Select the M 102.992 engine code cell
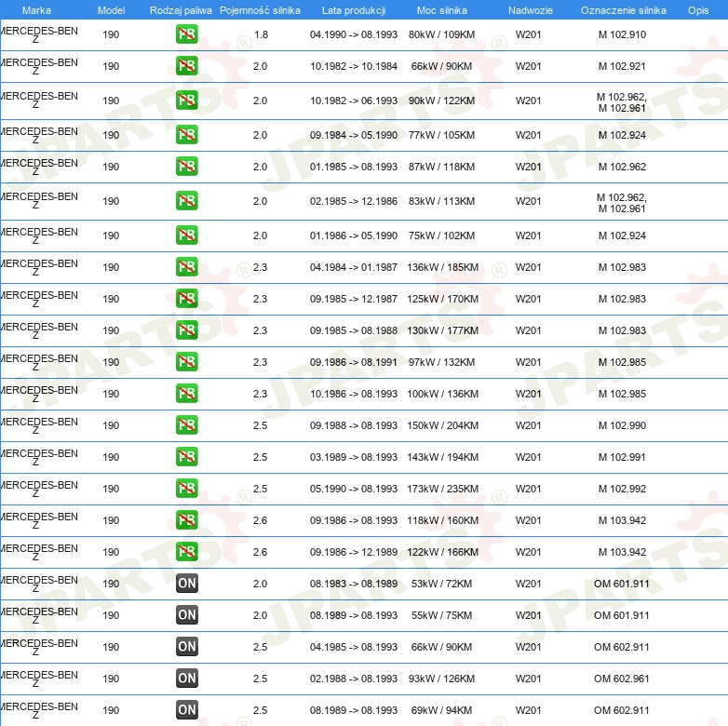The height and width of the screenshot is (726, 728). pyautogui.click(x=621, y=489)
